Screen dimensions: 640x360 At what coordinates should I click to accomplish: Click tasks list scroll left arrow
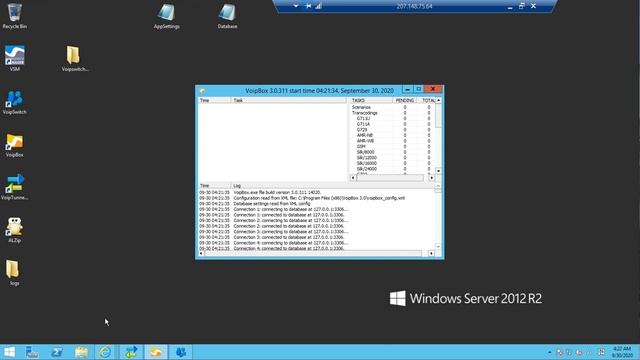tap(353, 178)
